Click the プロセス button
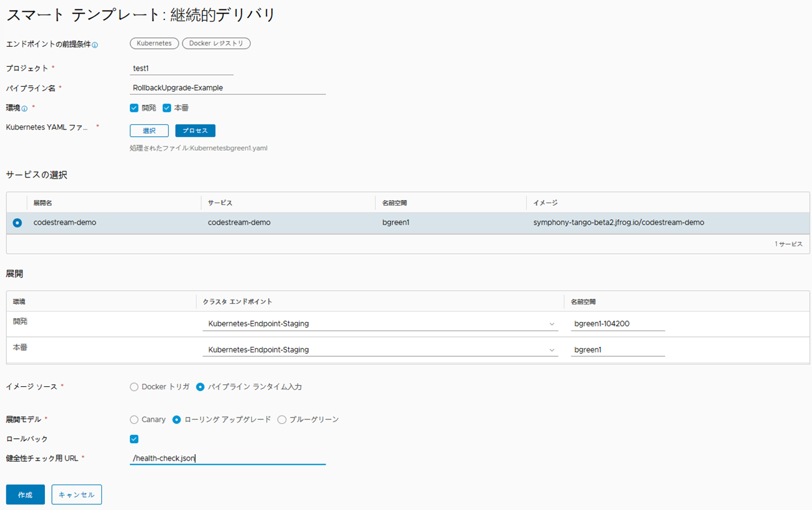Screen dimensions: 812x510 coord(195,131)
